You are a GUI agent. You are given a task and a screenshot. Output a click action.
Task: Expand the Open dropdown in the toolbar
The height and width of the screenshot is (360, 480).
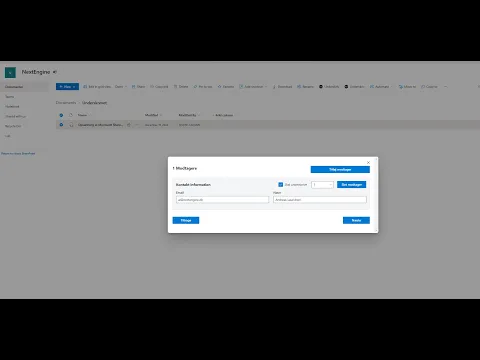[x=121, y=87]
